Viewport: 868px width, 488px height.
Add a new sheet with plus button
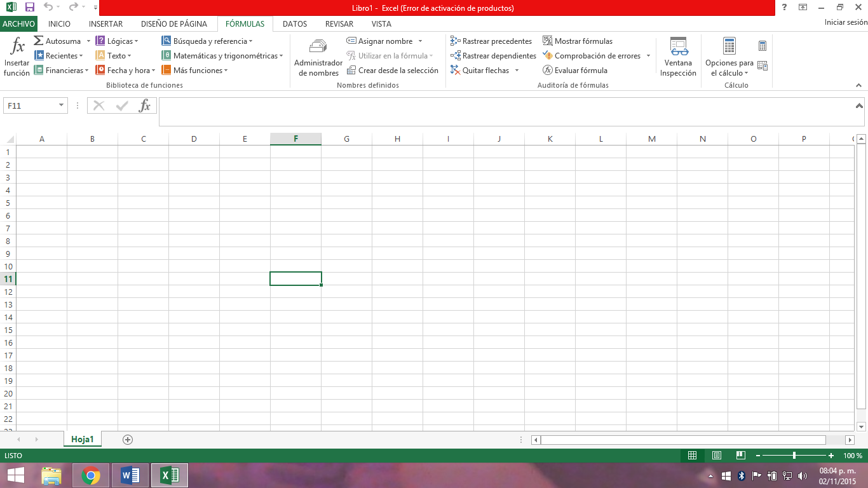[x=128, y=440]
